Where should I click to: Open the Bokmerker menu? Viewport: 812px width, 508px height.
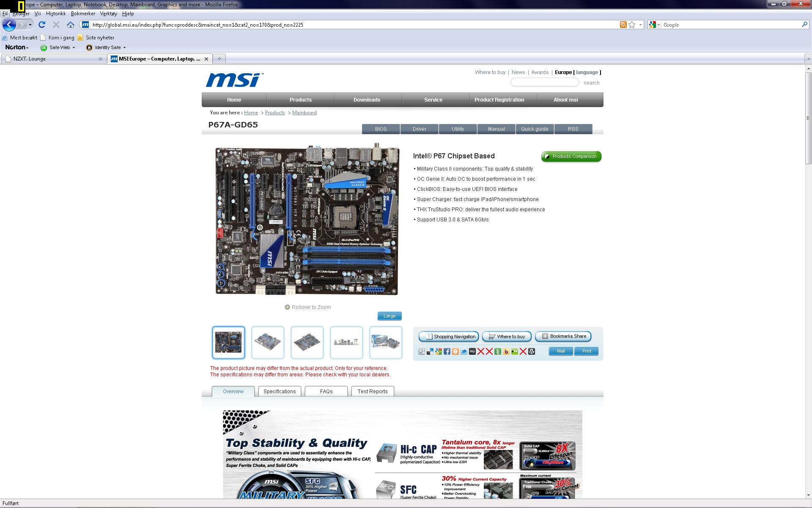click(x=83, y=14)
